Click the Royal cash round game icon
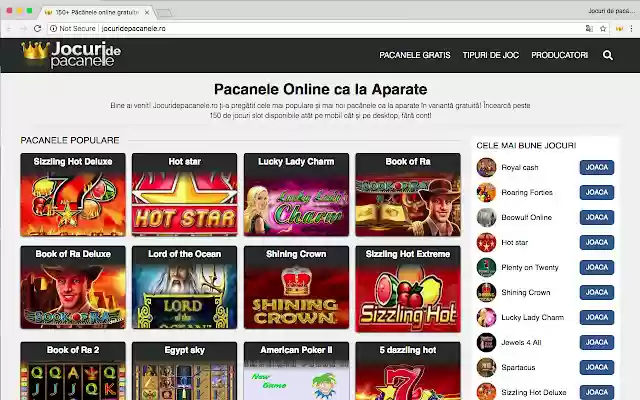Image resolution: width=640 pixels, height=400 pixels. [486, 167]
